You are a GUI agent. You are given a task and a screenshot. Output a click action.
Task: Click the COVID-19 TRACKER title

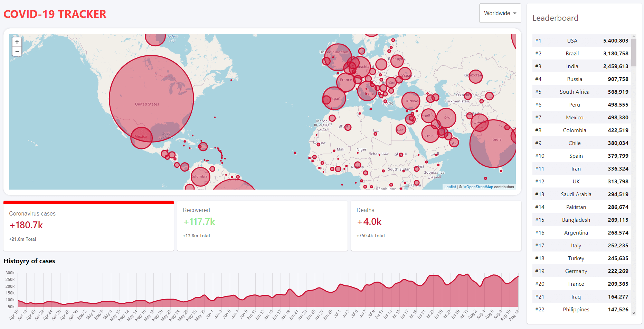point(55,14)
